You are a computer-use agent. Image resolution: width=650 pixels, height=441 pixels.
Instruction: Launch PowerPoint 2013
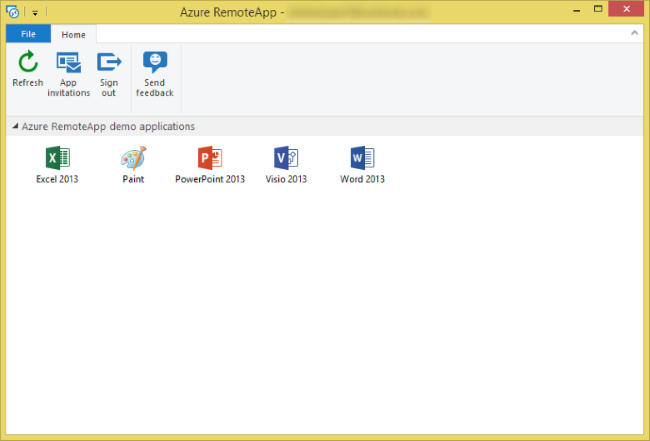click(210, 165)
